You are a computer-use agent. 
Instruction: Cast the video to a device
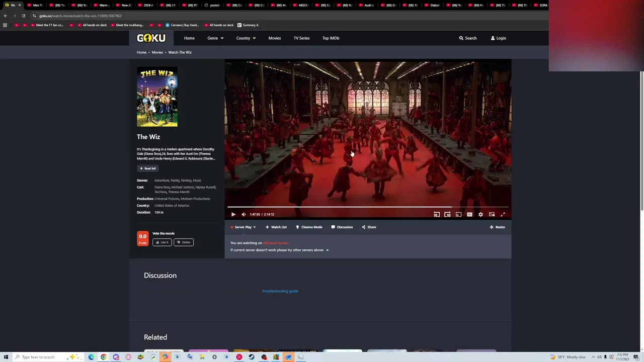coord(458,214)
